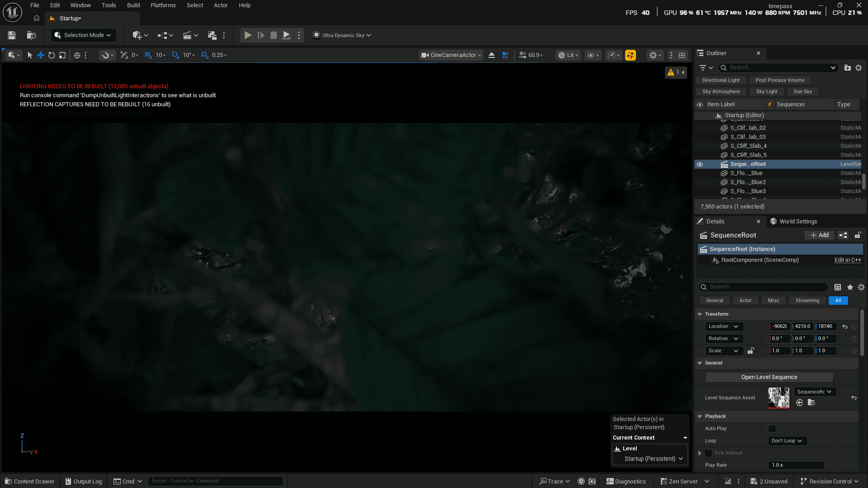868x488 pixels.
Task: Open the Tools menu
Action: coord(109,5)
